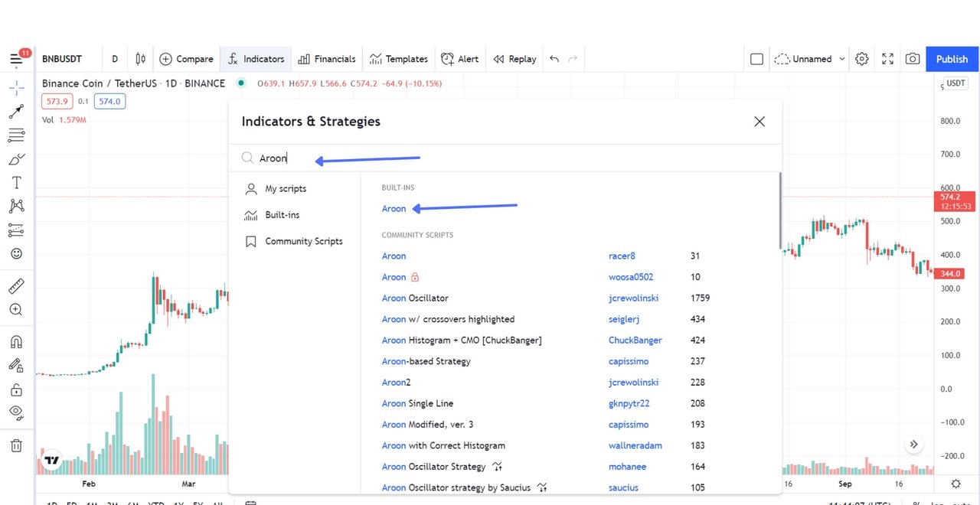Image resolution: width=980 pixels, height=505 pixels.
Task: Jump to latest bar with double-arrow button
Action: coord(914,445)
